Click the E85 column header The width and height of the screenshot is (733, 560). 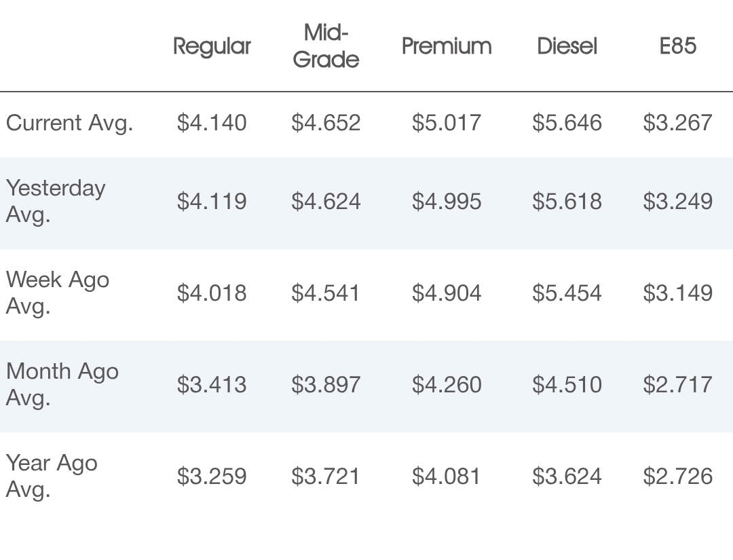coord(677,46)
